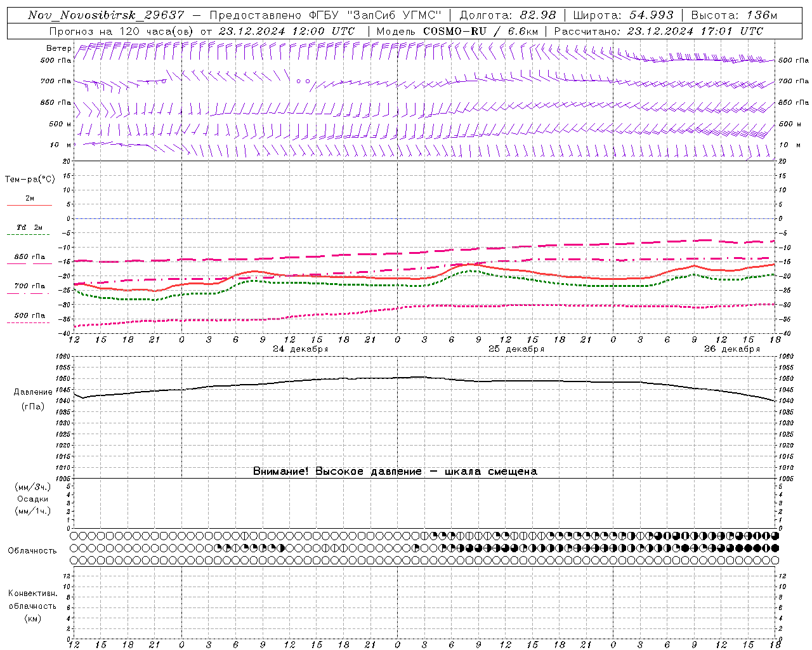Click the '25 декабря' date label
This screenshot has width=812, height=650.
click(x=516, y=349)
